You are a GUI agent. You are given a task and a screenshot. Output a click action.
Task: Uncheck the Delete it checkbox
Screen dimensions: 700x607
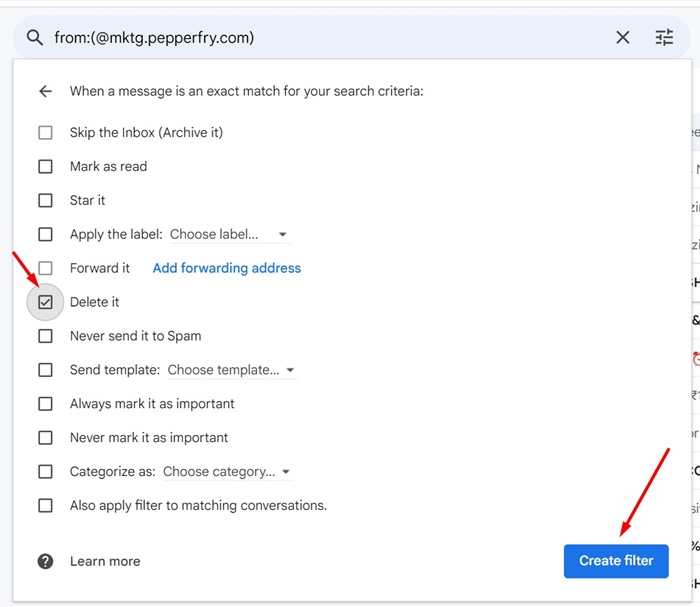pos(45,302)
